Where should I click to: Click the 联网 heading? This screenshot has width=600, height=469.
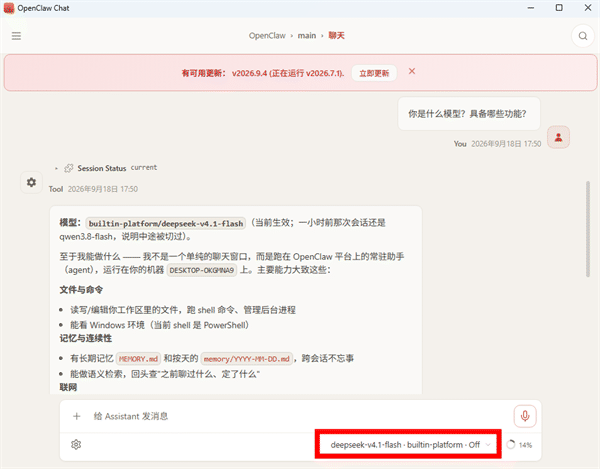tap(68, 387)
